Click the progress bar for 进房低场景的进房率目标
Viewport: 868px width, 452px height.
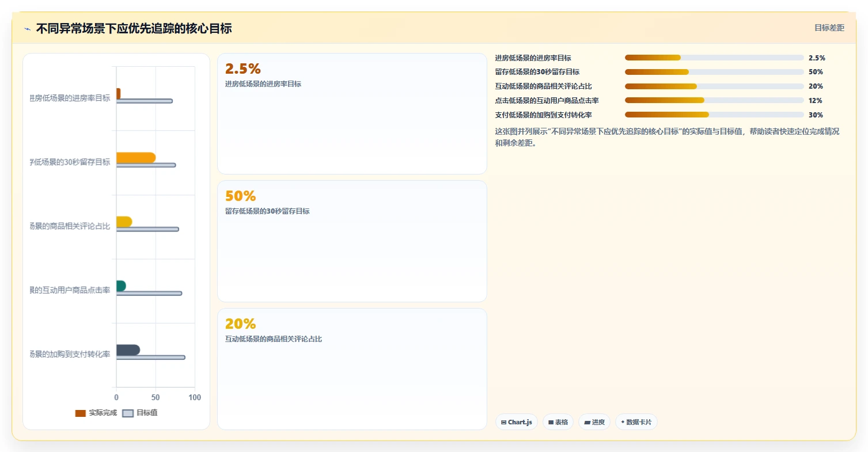point(714,58)
